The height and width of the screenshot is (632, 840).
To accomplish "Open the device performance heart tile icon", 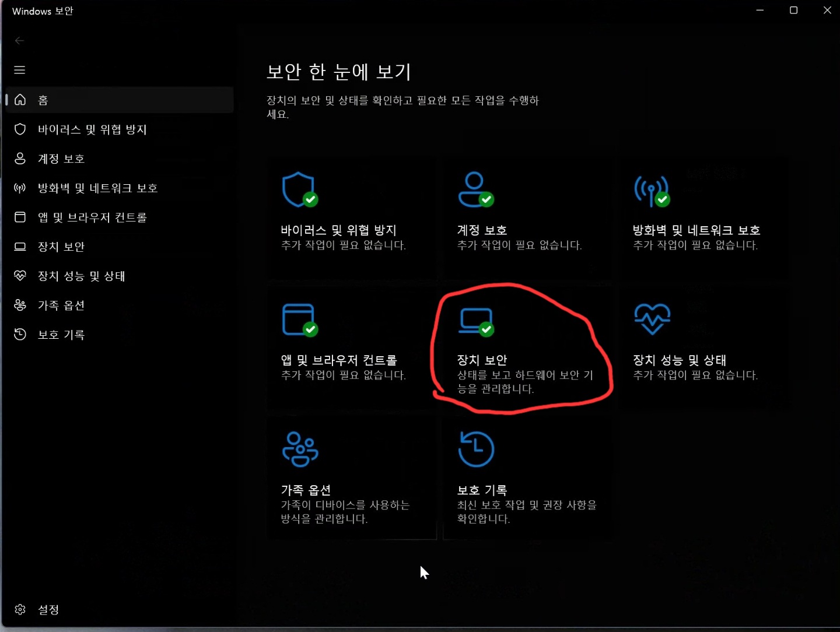I will coord(652,319).
